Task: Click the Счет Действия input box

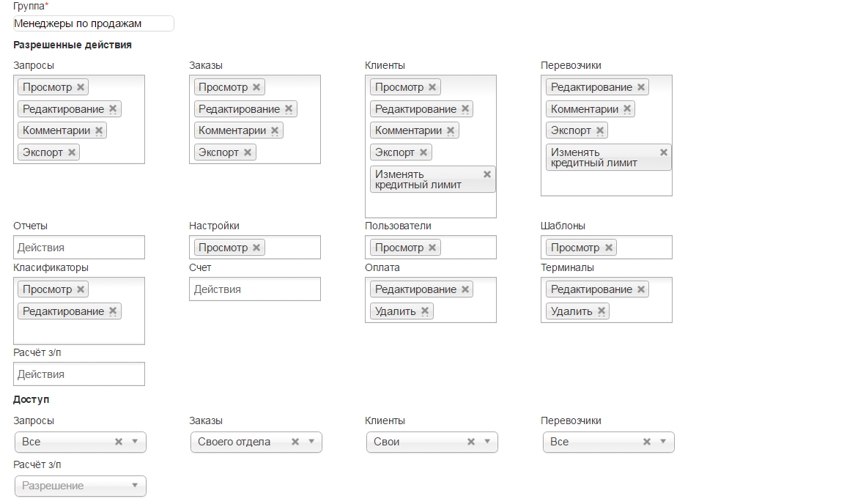Action: pyautogui.click(x=255, y=289)
